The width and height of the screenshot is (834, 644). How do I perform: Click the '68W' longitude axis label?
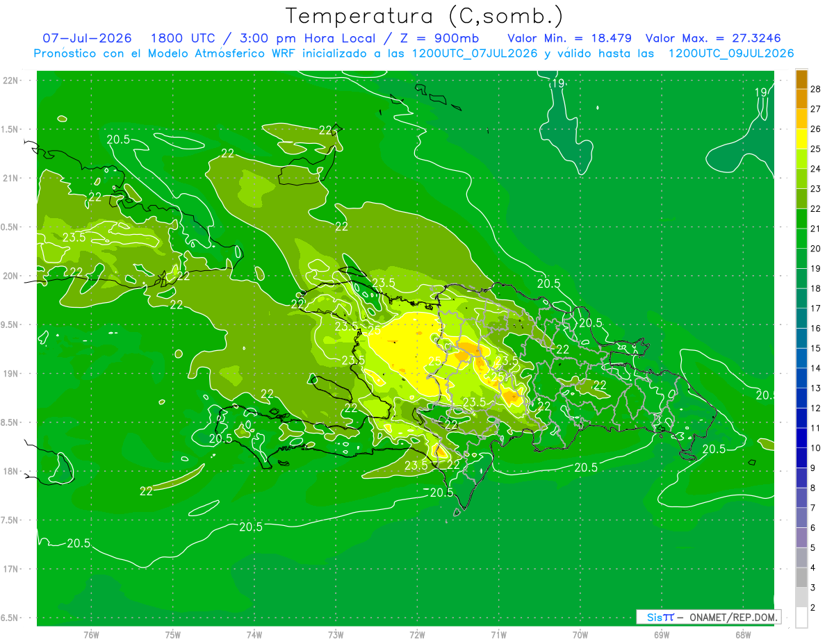pos(743,635)
